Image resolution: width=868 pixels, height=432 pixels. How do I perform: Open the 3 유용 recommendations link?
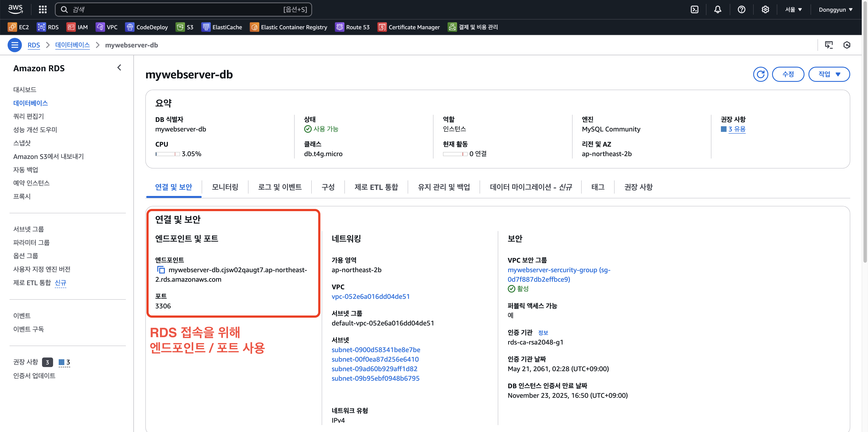pos(737,129)
